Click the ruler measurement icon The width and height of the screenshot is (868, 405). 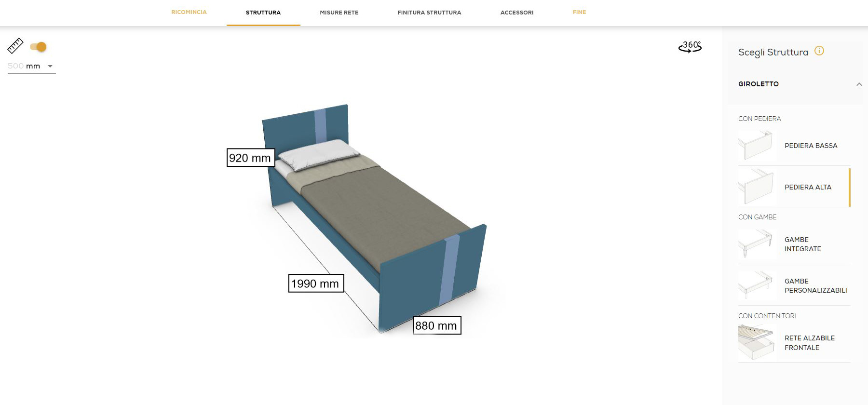click(x=15, y=46)
